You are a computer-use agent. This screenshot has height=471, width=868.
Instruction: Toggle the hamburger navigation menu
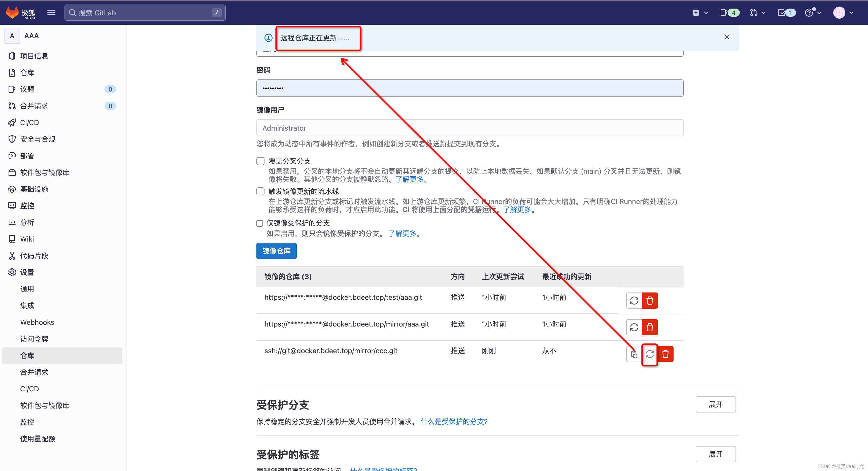pos(51,13)
